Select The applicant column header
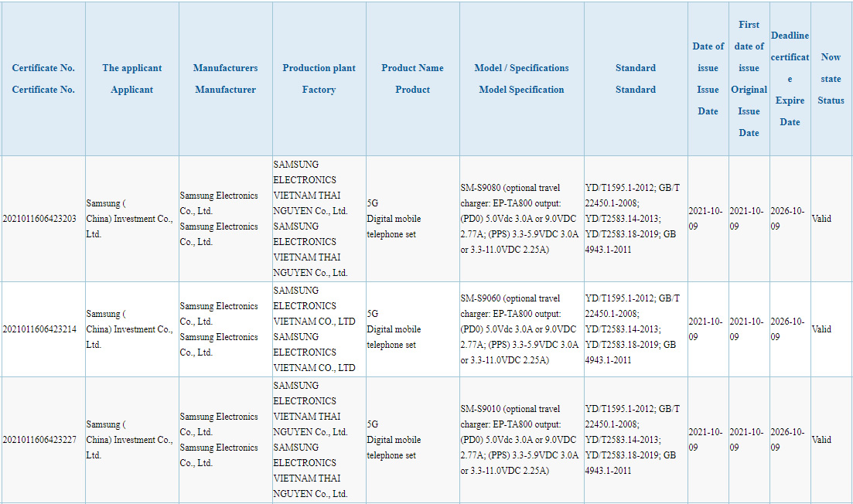 tap(132, 79)
